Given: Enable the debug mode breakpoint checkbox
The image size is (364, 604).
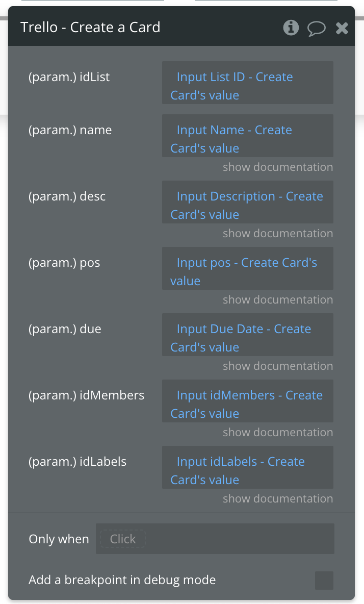Looking at the screenshot, I should [x=324, y=580].
